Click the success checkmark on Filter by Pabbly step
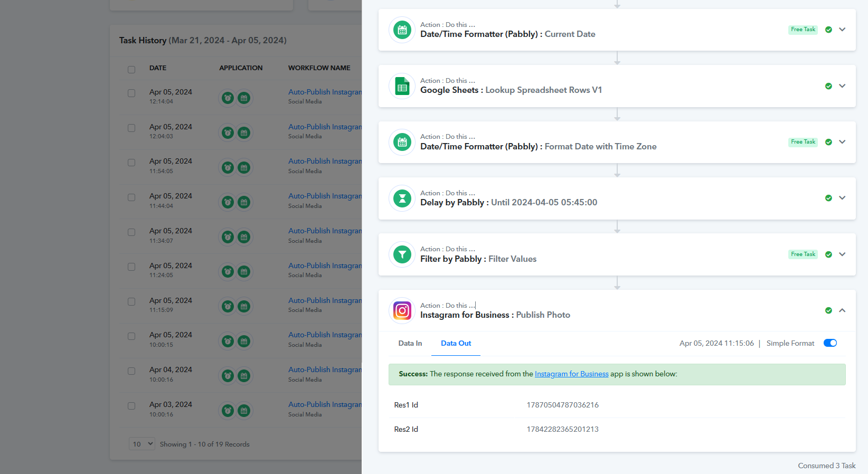 pyautogui.click(x=828, y=254)
